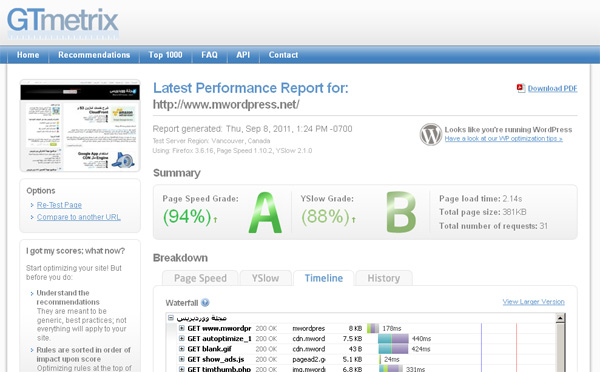Click the 178ms timing bar for www.mwordpr

(x=373, y=328)
